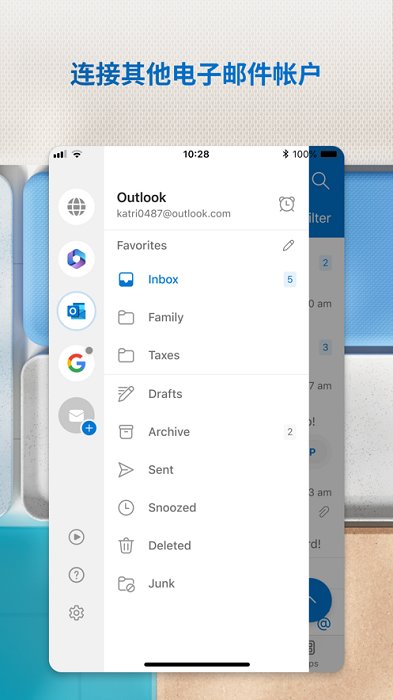Open Settings gear icon
The width and height of the screenshot is (393, 700).
click(76, 612)
